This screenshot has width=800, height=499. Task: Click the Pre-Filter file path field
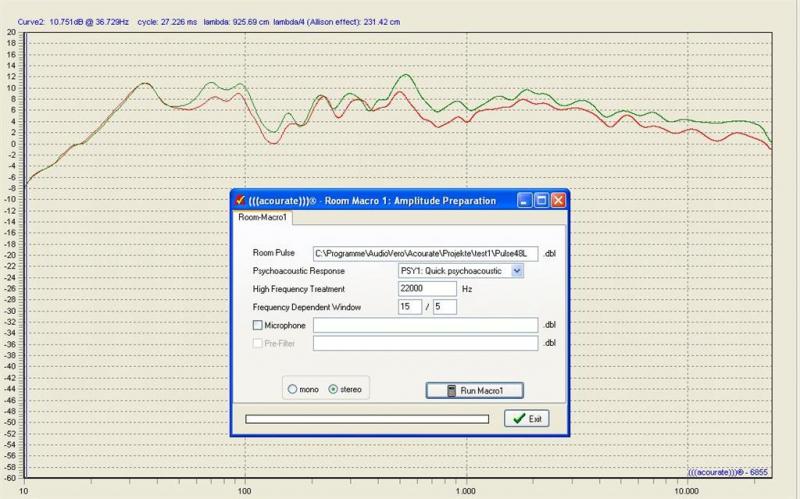[426, 343]
